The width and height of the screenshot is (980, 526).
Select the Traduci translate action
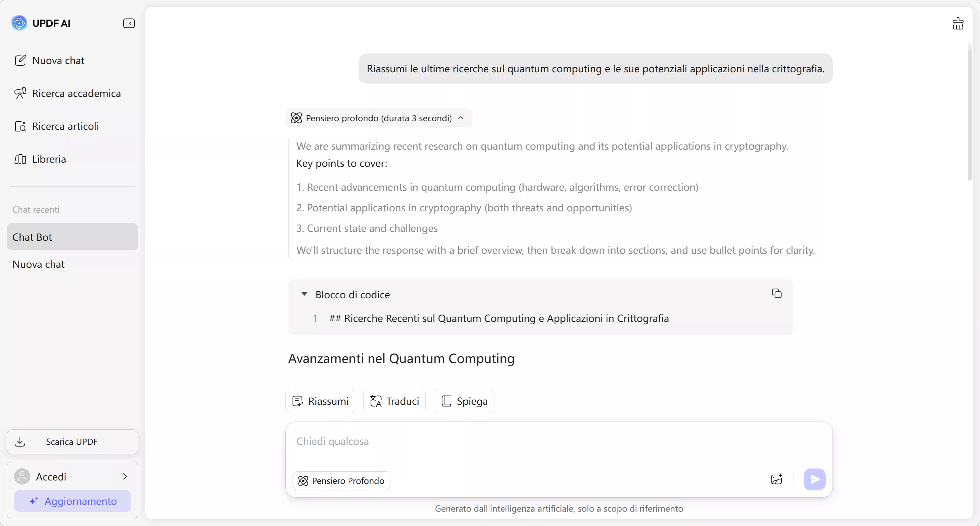(394, 401)
